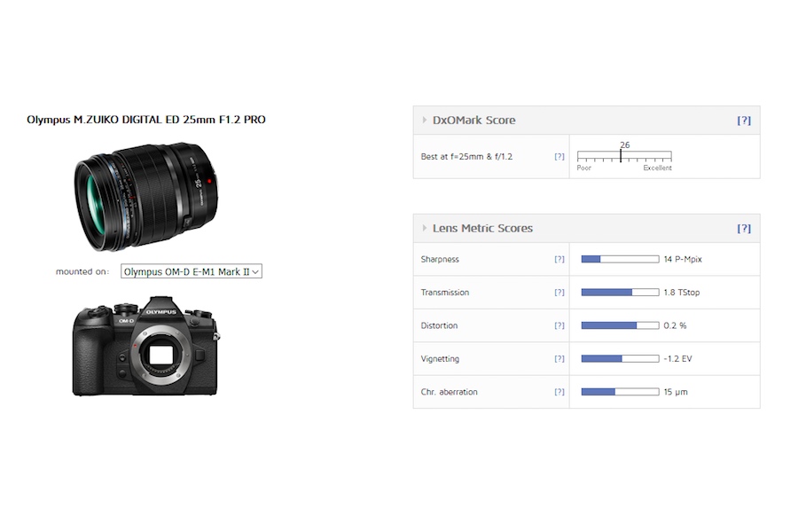This screenshot has width=798, height=532.
Task: Open the help link beside Transmission
Action: click(x=559, y=293)
